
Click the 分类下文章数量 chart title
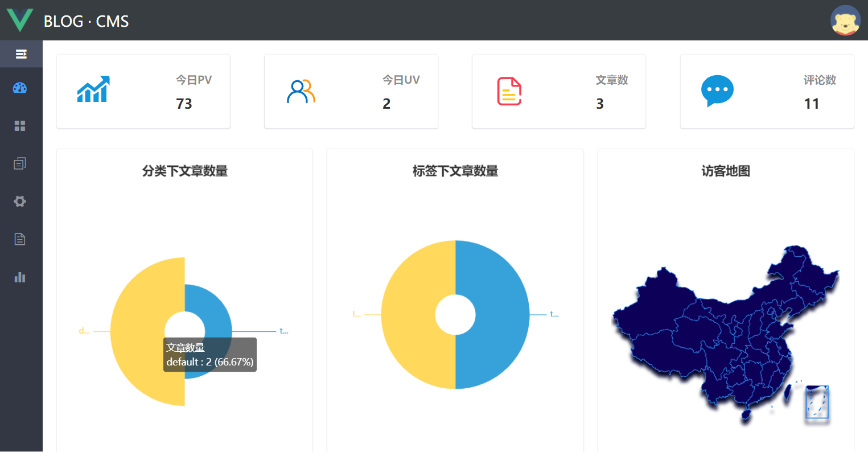pos(185,171)
